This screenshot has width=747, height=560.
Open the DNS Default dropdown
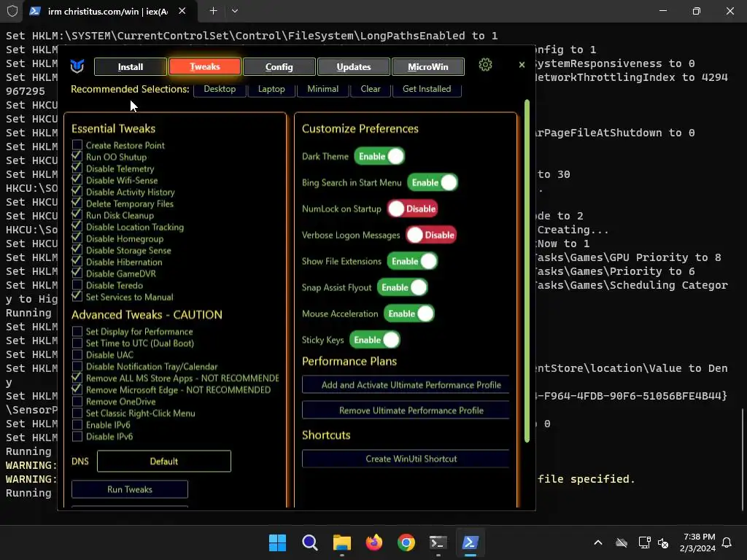164,461
